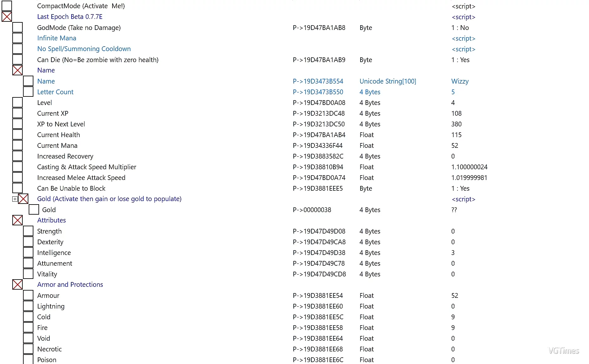The width and height of the screenshot is (589, 364).
Task: Click the Letter Count value 5
Action: click(453, 92)
